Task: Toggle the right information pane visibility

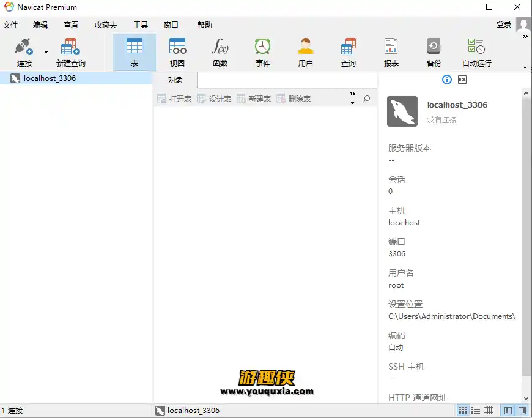Action: 522,411
